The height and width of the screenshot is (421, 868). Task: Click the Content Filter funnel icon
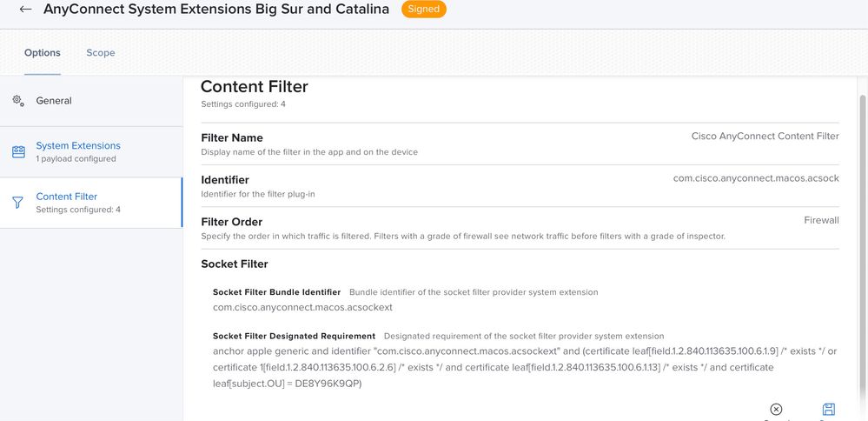click(18, 203)
